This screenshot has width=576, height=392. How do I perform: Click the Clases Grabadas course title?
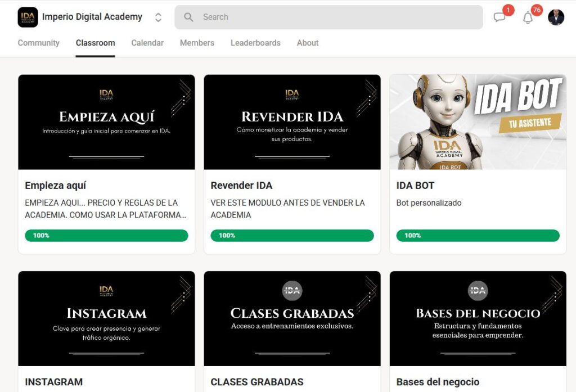[256, 382]
